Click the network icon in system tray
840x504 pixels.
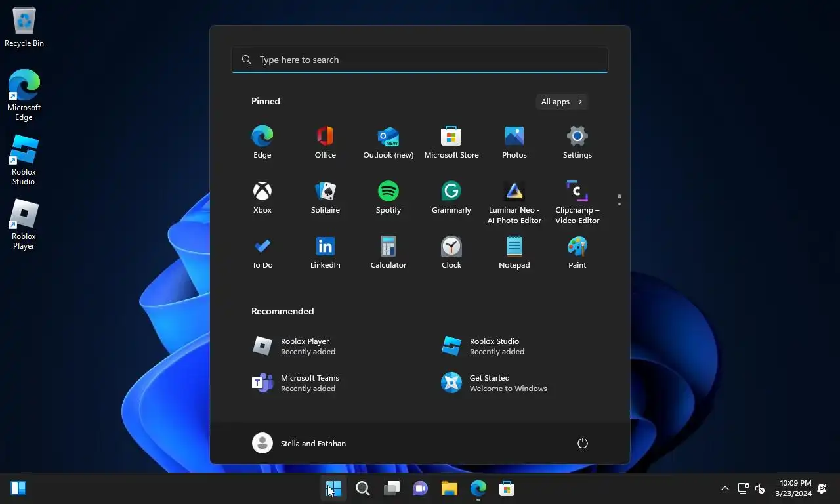[743, 488]
